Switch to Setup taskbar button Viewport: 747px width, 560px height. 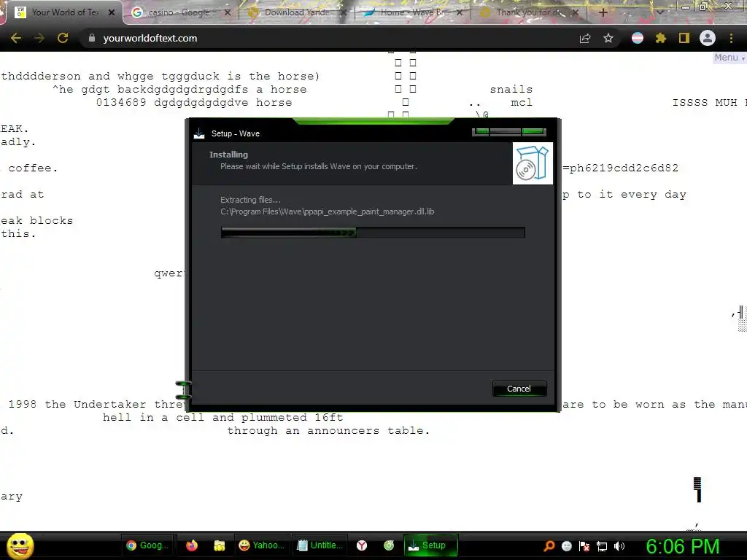(x=430, y=545)
